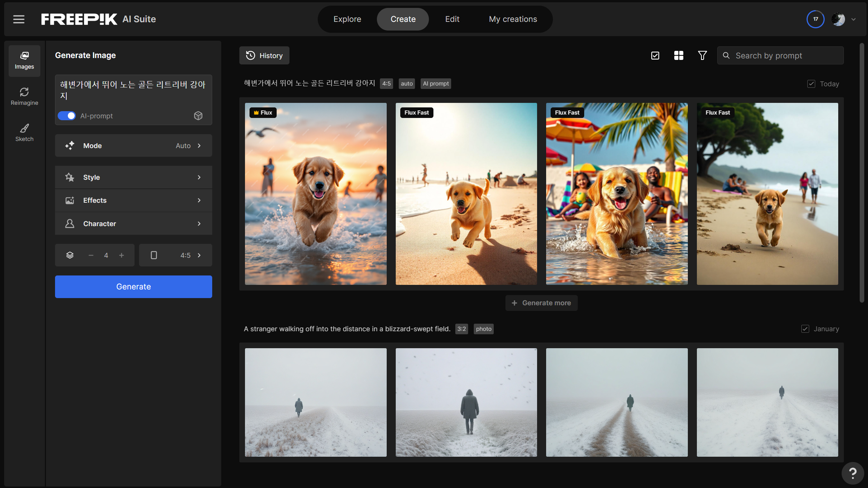Open the Sketch tool
The image size is (868, 488).
pos(24,133)
